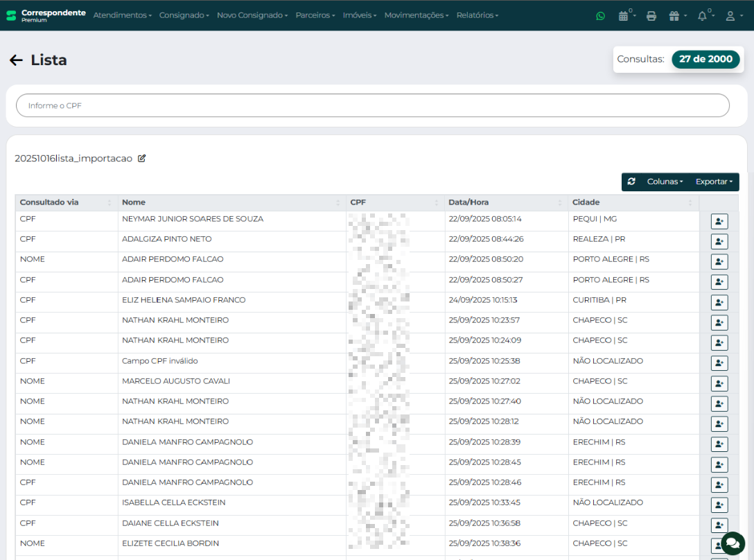Click the back arrow beside Lista

16,60
